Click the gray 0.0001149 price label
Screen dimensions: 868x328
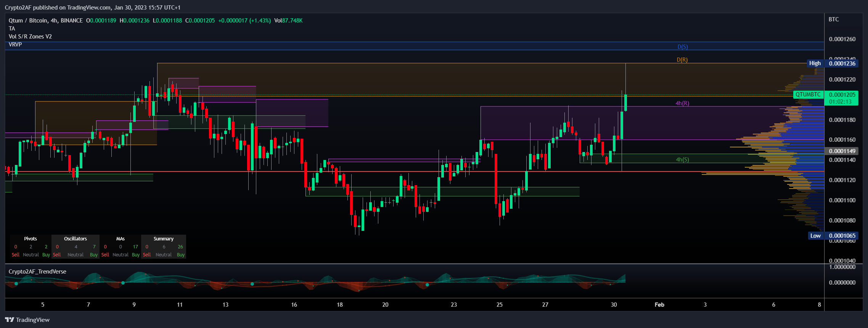[x=841, y=151]
